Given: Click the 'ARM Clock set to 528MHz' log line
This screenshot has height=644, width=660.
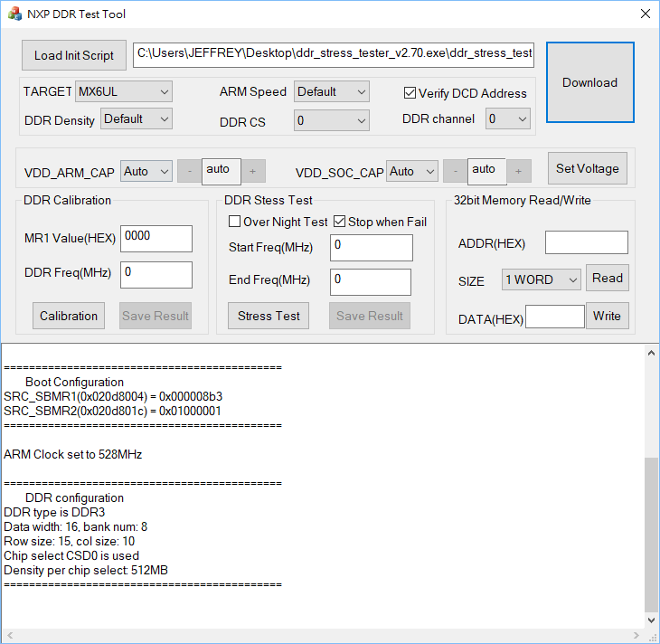Looking at the screenshot, I should (73, 454).
